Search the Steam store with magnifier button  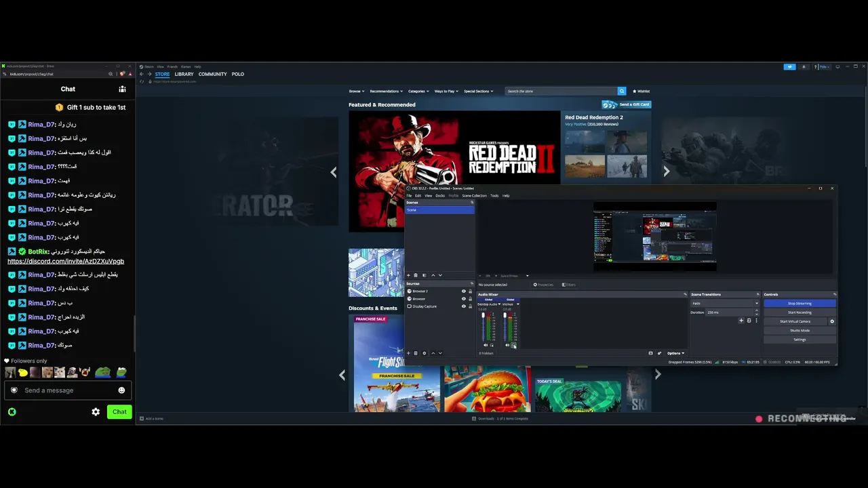point(621,91)
